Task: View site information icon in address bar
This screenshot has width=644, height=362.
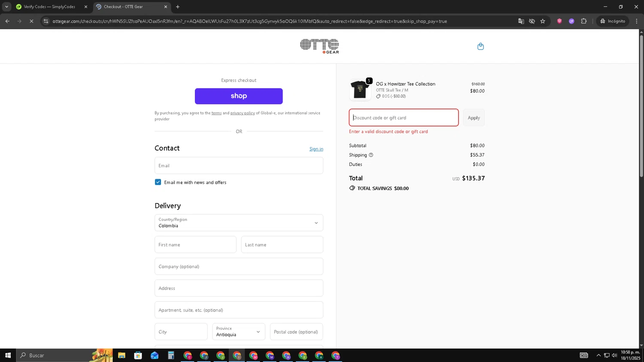Action: [46, 21]
